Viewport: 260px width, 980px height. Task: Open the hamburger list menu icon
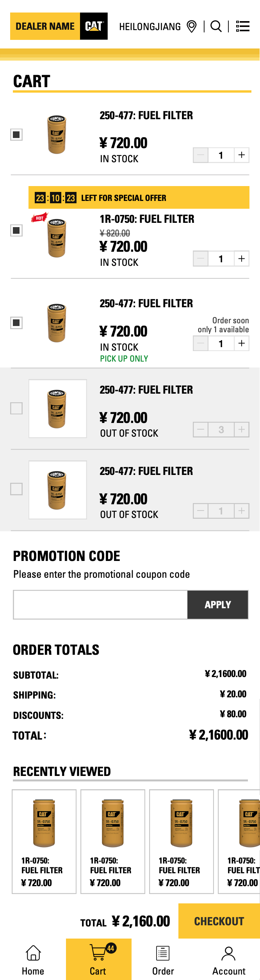[243, 26]
